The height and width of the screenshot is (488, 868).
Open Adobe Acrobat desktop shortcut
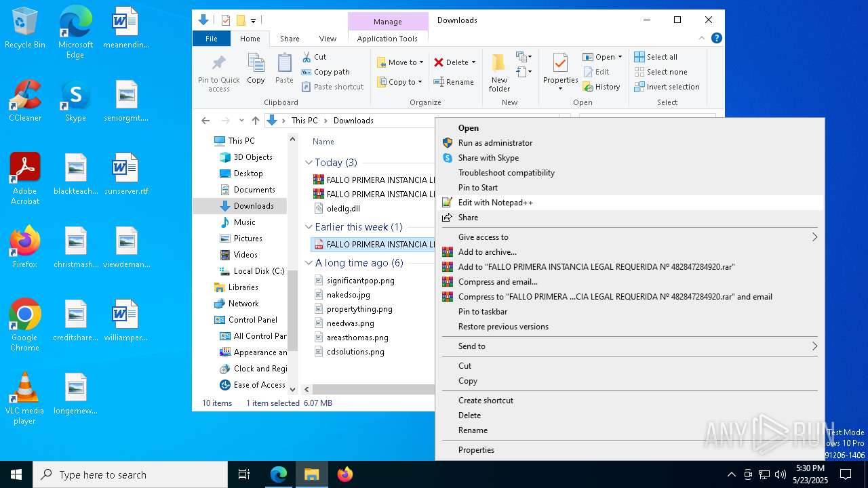pyautogui.click(x=25, y=179)
